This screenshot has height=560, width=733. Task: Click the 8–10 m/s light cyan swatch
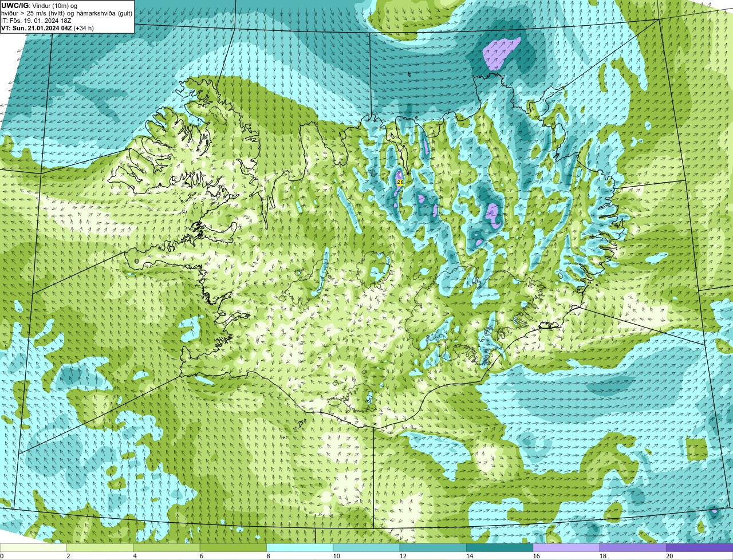click(x=300, y=548)
